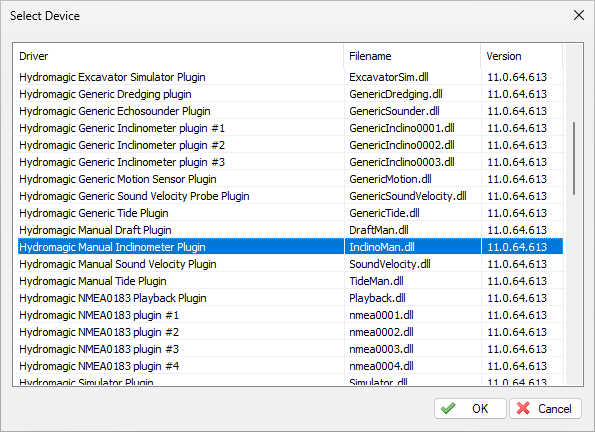Close the Select Device dialog

579,15
